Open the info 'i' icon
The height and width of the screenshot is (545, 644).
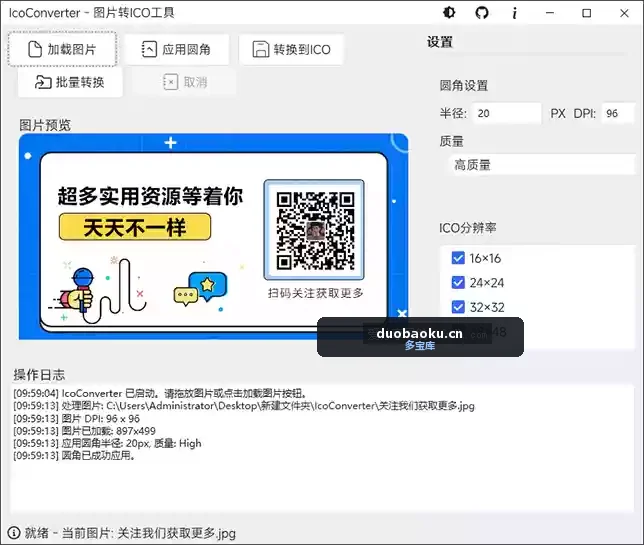(x=514, y=13)
